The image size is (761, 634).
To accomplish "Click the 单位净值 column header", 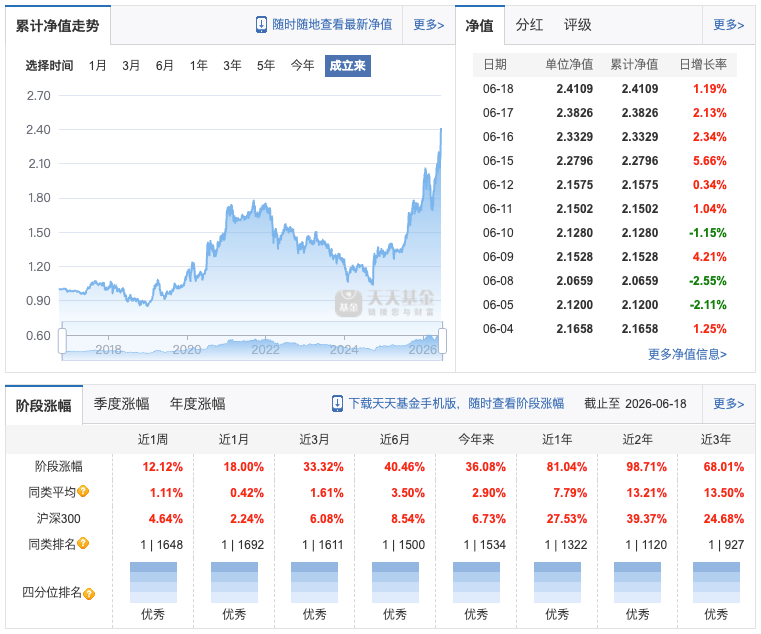I will click(569, 65).
